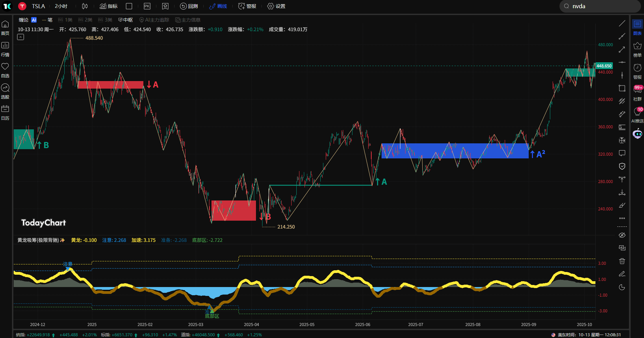The height and width of the screenshot is (338, 644).
Task: Toggle the 1类 buy-sell point display
Action: tap(65, 20)
